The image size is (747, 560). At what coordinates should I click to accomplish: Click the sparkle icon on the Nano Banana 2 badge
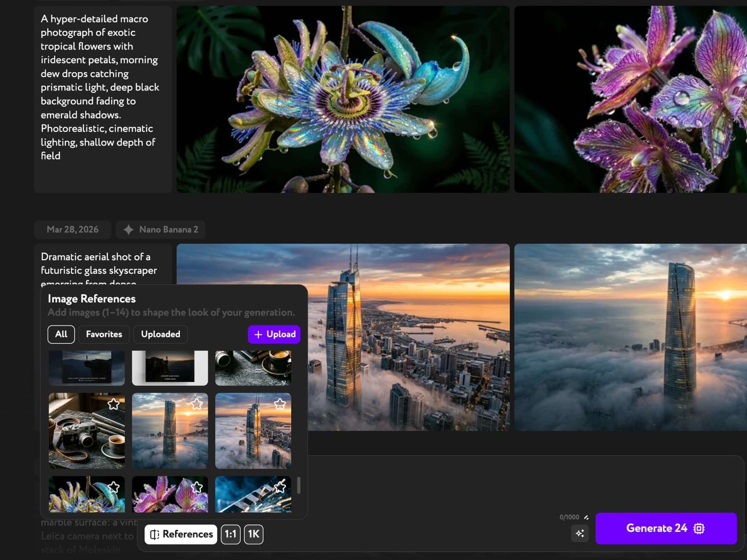click(x=129, y=229)
